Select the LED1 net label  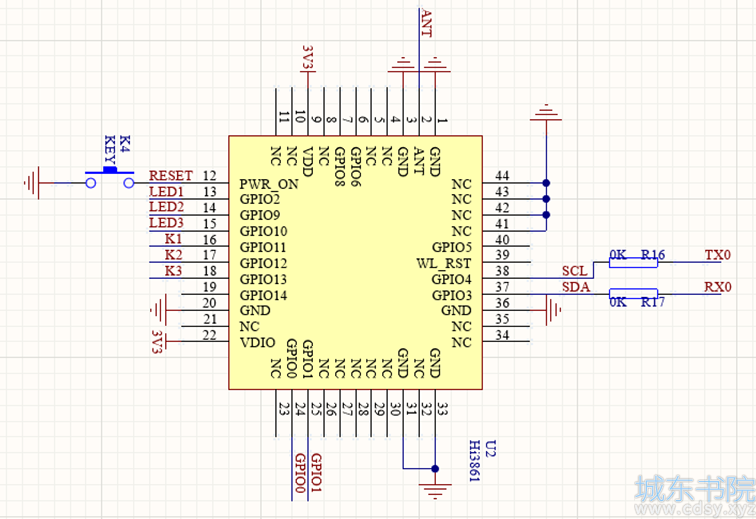coord(166,191)
